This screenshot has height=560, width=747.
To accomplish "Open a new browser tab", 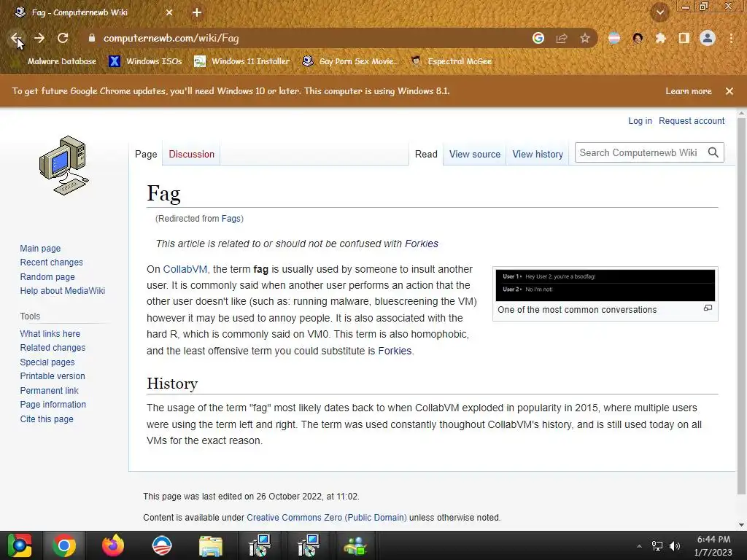I will coord(197,12).
